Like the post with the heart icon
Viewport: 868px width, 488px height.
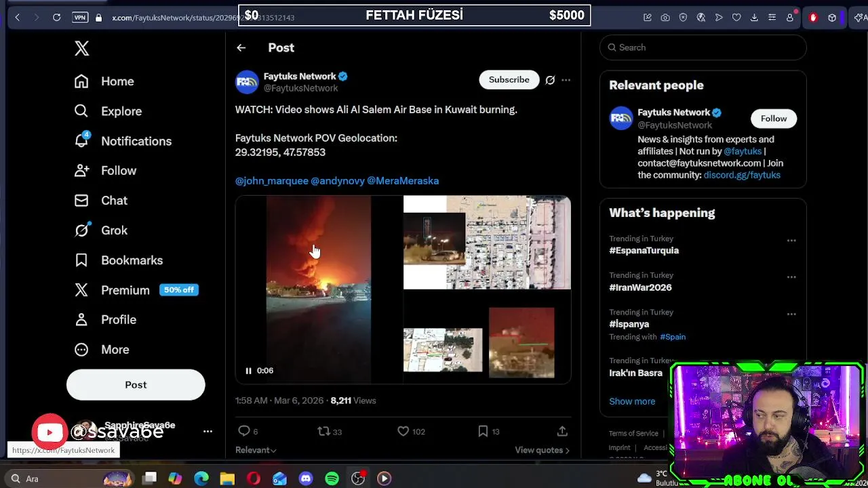tap(403, 431)
